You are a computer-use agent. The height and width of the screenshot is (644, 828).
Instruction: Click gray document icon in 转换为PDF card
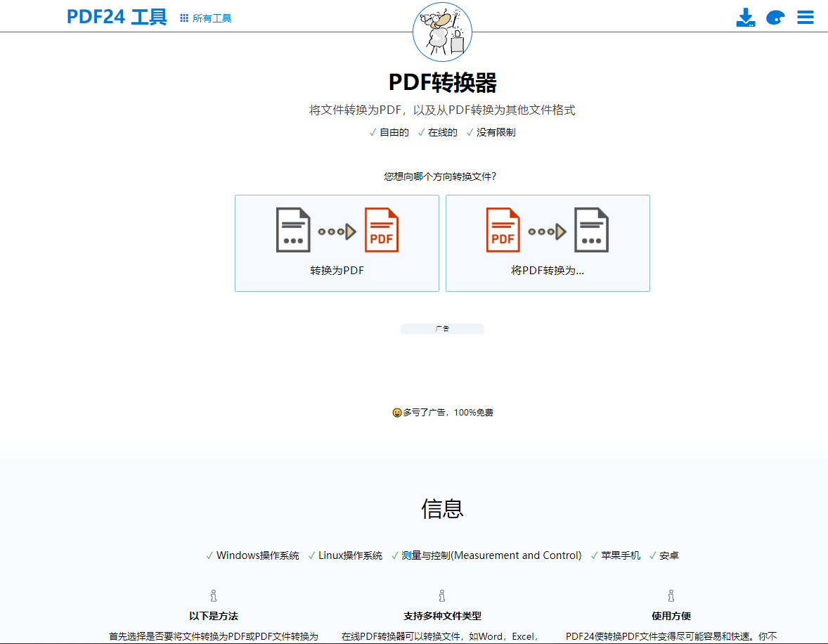coord(293,230)
